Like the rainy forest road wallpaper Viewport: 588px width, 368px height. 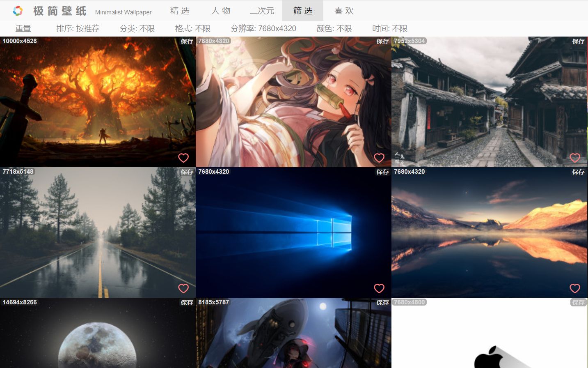pyautogui.click(x=183, y=288)
